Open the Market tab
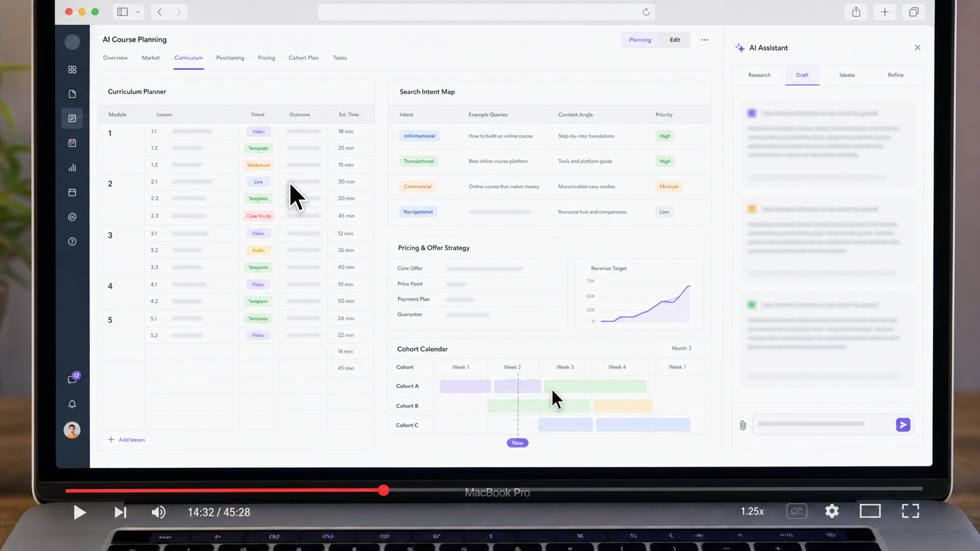The image size is (980, 551). [x=151, y=58]
